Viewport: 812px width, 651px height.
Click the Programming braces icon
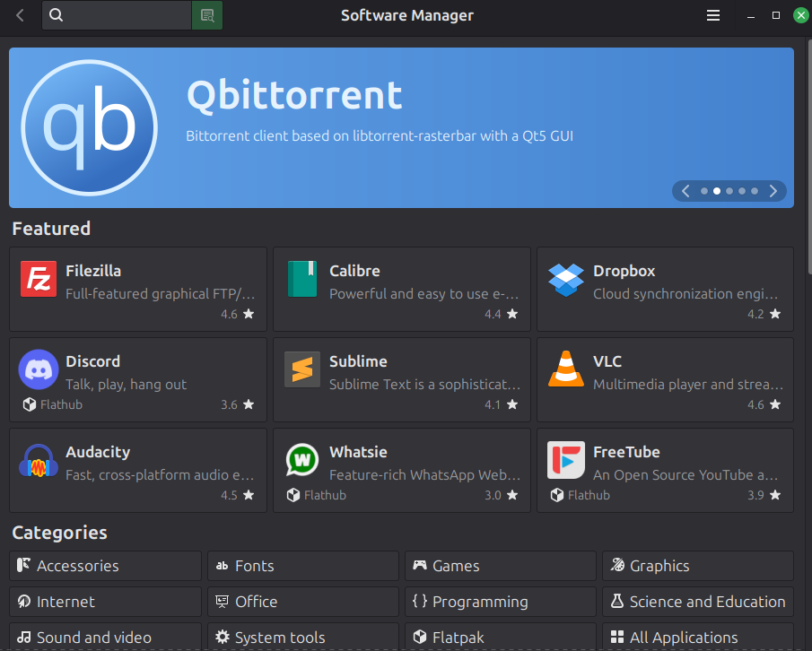point(420,601)
